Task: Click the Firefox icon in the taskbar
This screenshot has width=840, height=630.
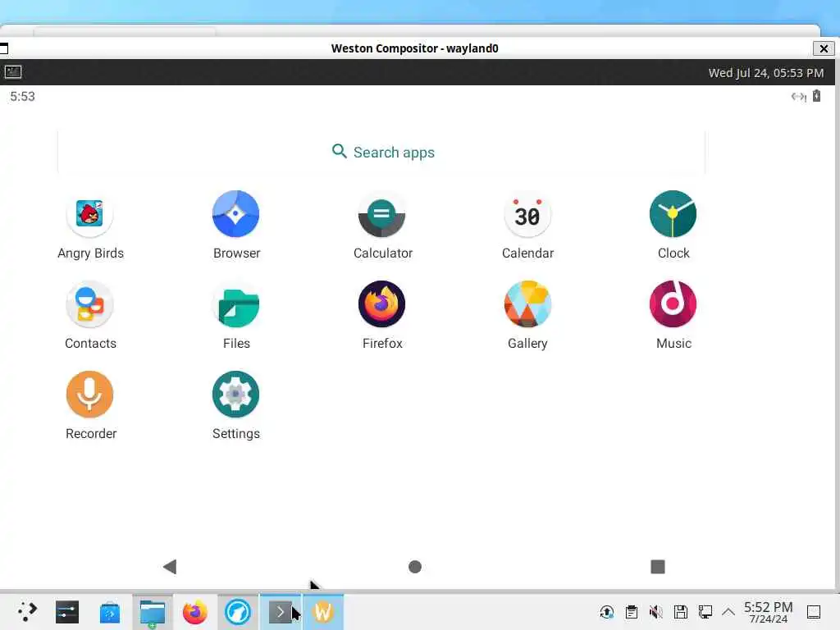Action: [x=195, y=612]
